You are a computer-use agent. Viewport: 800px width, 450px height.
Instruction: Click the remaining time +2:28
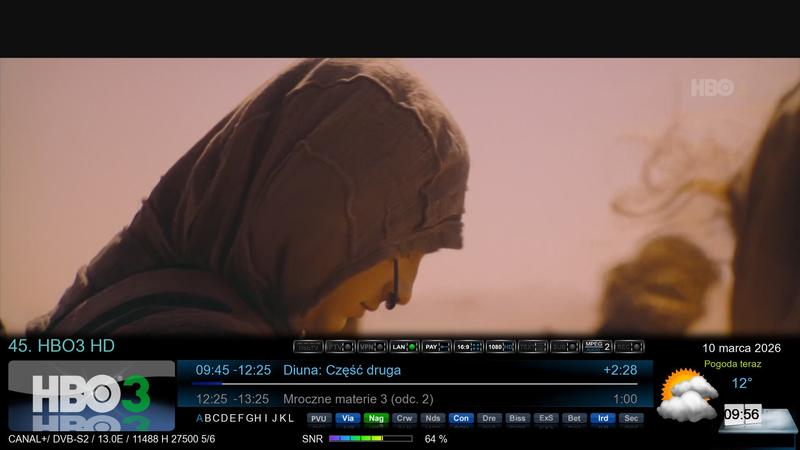[620, 370]
